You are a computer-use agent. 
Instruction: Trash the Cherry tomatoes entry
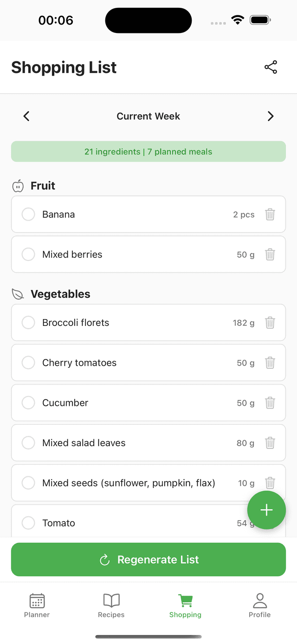click(270, 363)
